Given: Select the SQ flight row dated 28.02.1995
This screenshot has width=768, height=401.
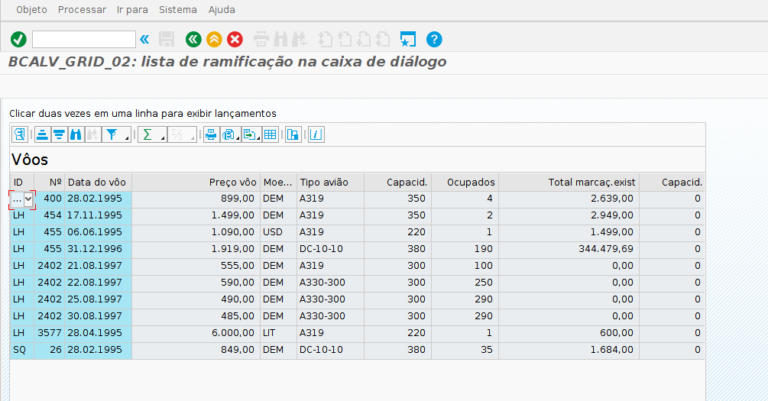Looking at the screenshot, I should coord(97,350).
